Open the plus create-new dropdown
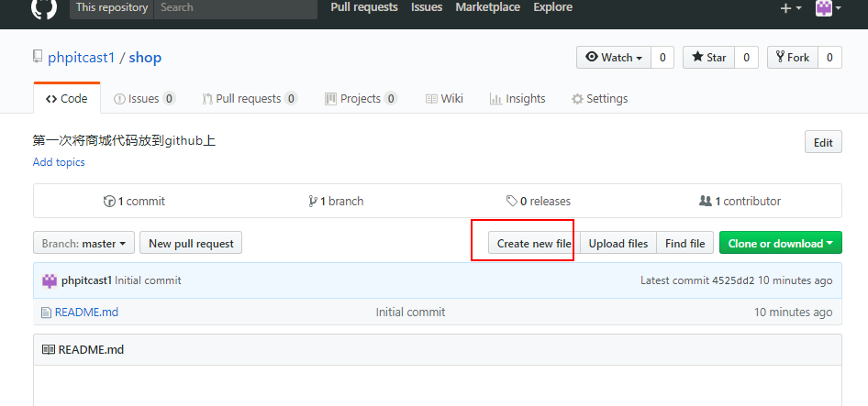Screen dimensions: 868x406 [x=790, y=8]
